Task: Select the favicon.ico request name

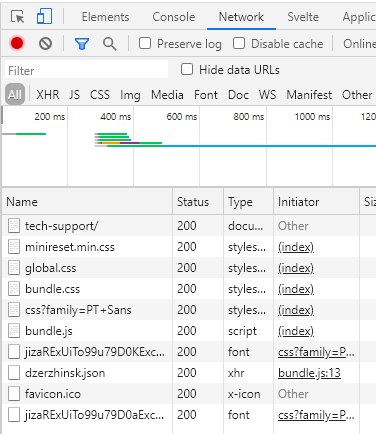Action: click(53, 394)
